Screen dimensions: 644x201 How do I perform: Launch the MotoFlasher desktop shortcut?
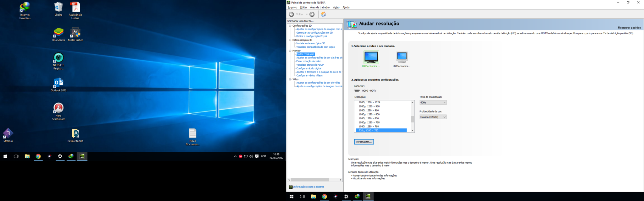(x=75, y=35)
